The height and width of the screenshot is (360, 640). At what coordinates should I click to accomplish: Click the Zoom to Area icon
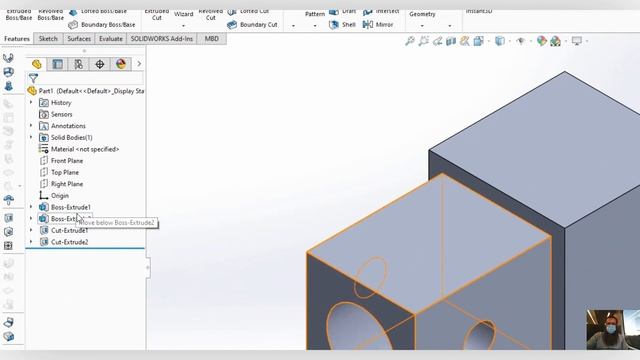(x=424, y=41)
